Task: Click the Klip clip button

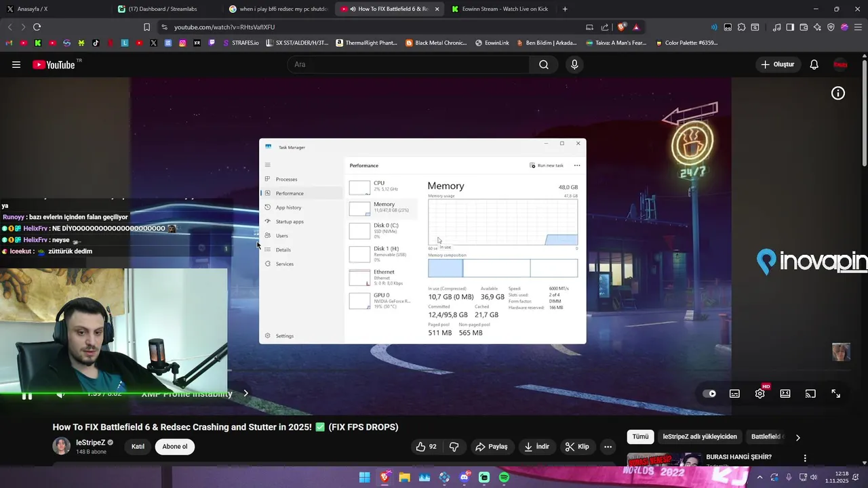Action: (577, 447)
